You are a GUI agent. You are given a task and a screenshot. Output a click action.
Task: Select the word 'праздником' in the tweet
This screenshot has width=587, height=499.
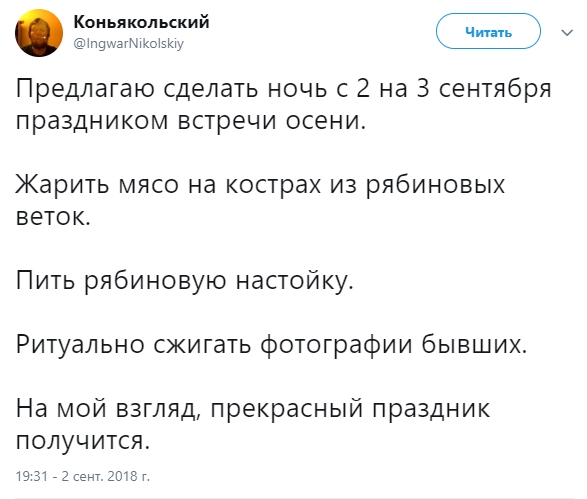92,122
